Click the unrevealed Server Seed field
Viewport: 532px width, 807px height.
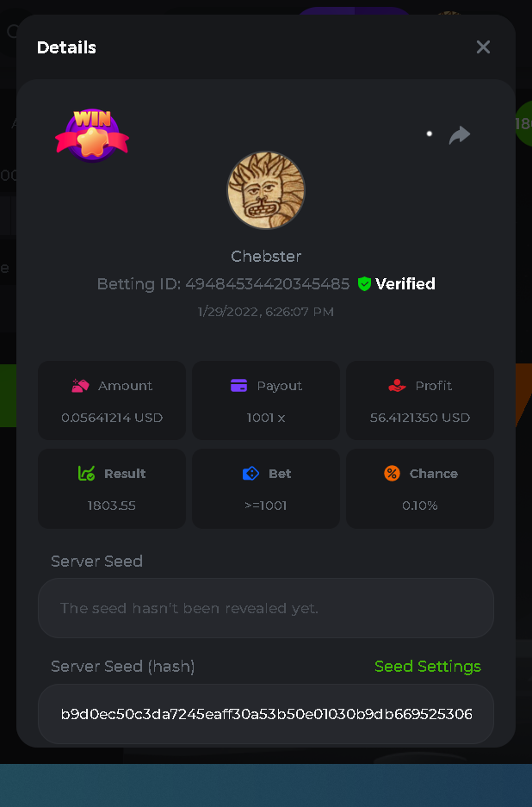pos(266,608)
